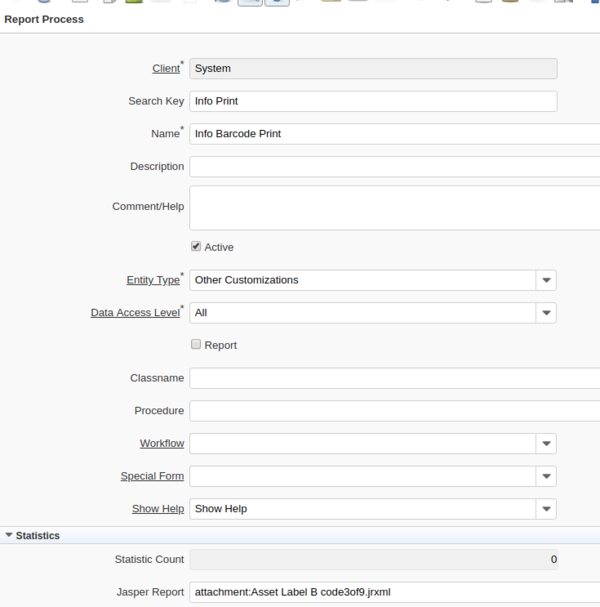Click the Show Help label link

click(157, 509)
